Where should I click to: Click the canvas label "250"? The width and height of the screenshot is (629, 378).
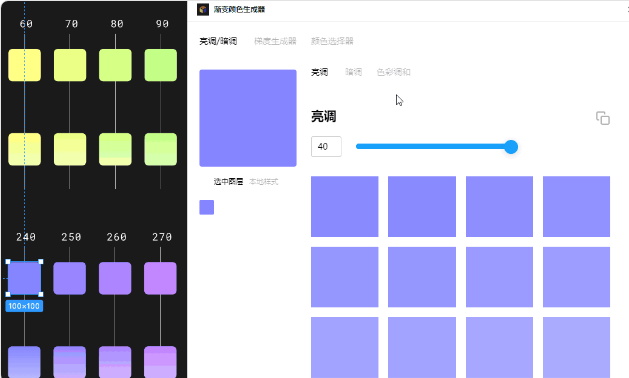click(71, 237)
